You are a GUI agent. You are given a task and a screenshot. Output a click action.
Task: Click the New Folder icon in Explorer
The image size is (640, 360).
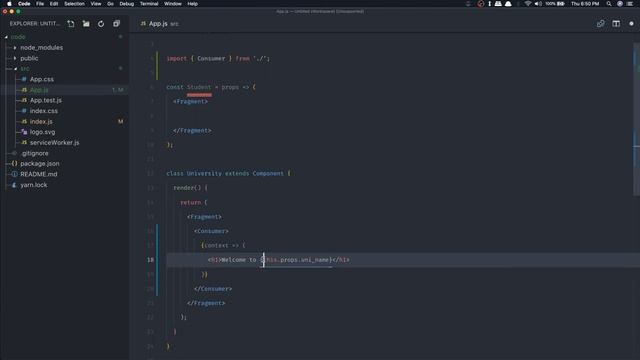(86, 24)
